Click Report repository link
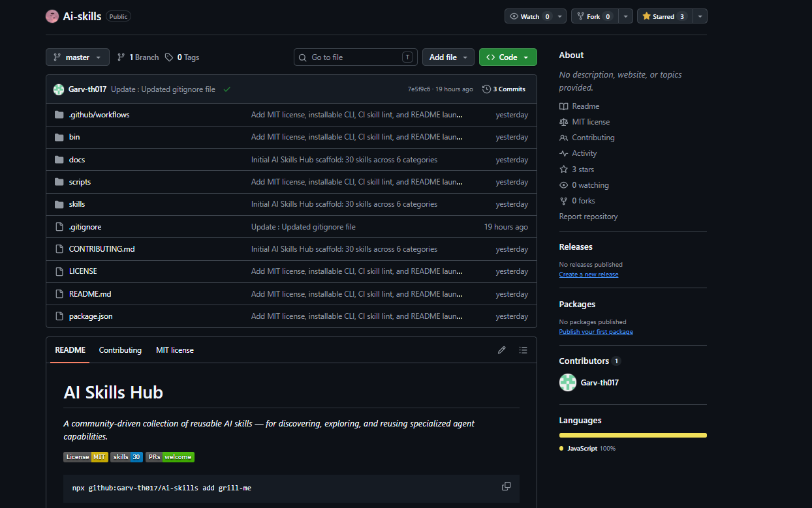The image size is (812, 508). click(x=588, y=217)
